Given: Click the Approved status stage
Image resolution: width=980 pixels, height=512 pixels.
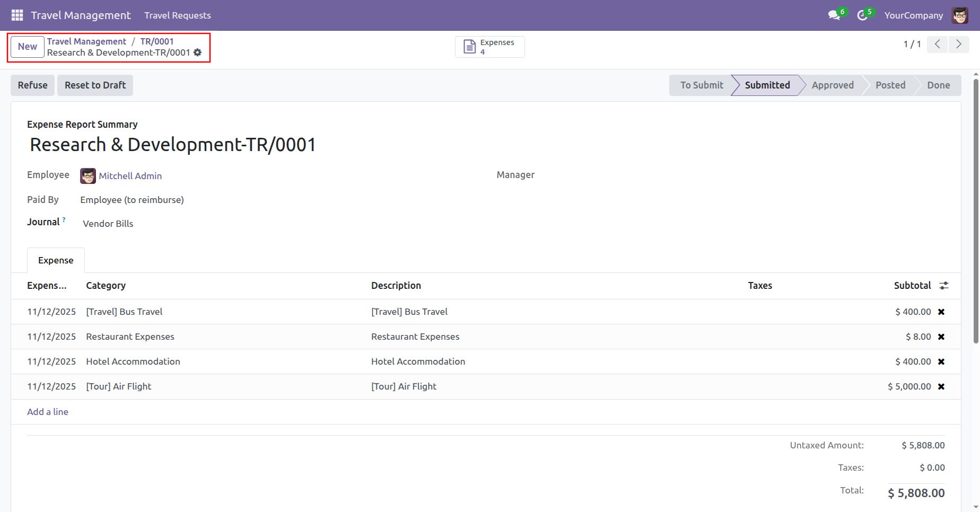Looking at the screenshot, I should tap(833, 85).
